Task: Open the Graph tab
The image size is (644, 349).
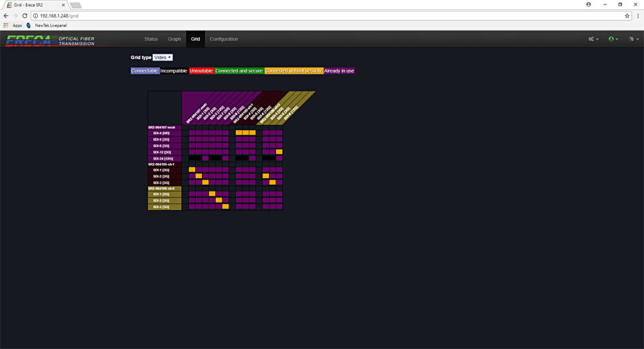Action: click(175, 39)
